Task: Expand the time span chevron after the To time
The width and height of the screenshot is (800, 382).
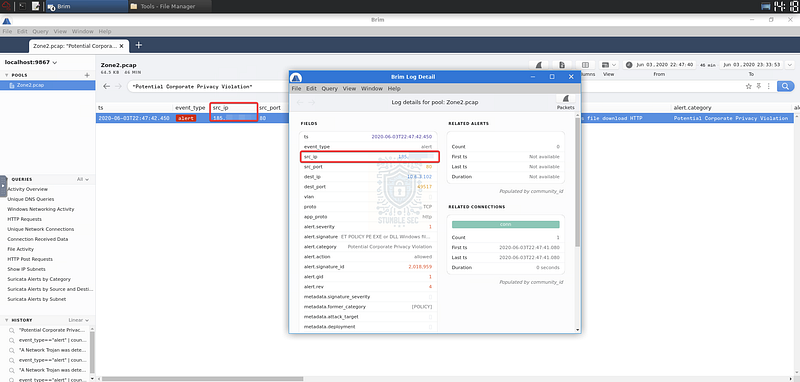Action: tap(790, 65)
